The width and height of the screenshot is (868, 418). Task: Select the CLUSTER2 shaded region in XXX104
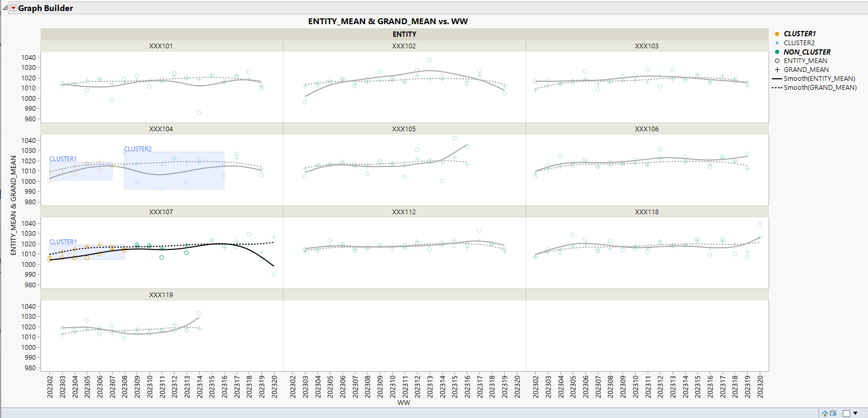[174, 171]
